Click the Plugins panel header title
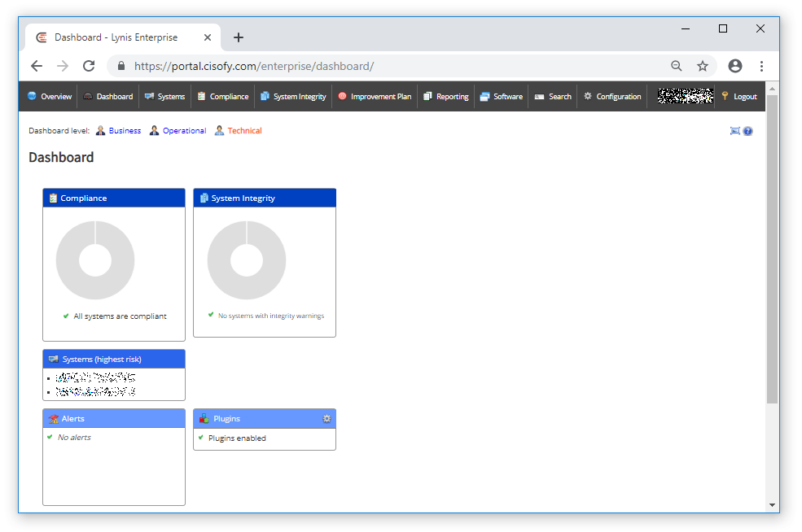802x532 pixels. click(226, 419)
